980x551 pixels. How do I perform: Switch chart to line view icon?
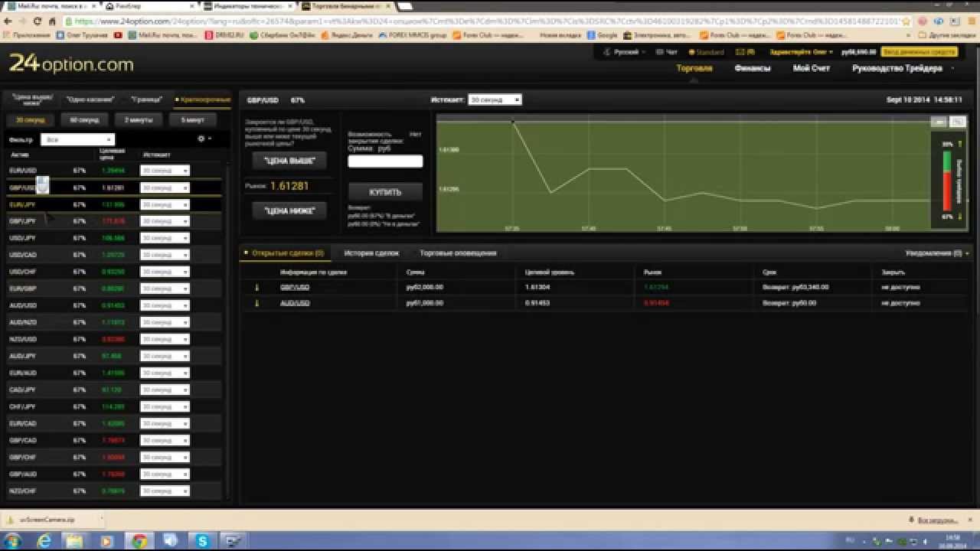939,122
